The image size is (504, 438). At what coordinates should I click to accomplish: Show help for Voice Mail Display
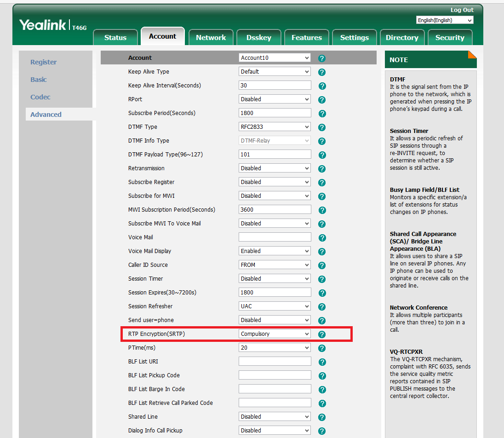click(322, 252)
